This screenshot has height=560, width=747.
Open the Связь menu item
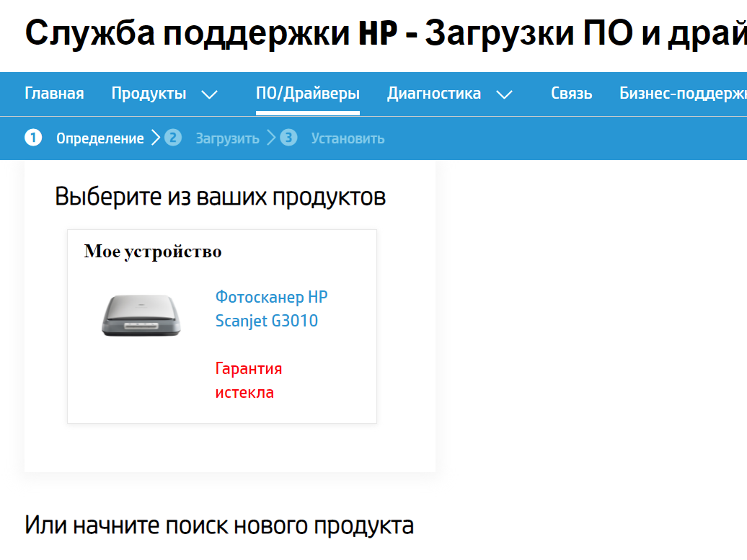(571, 94)
